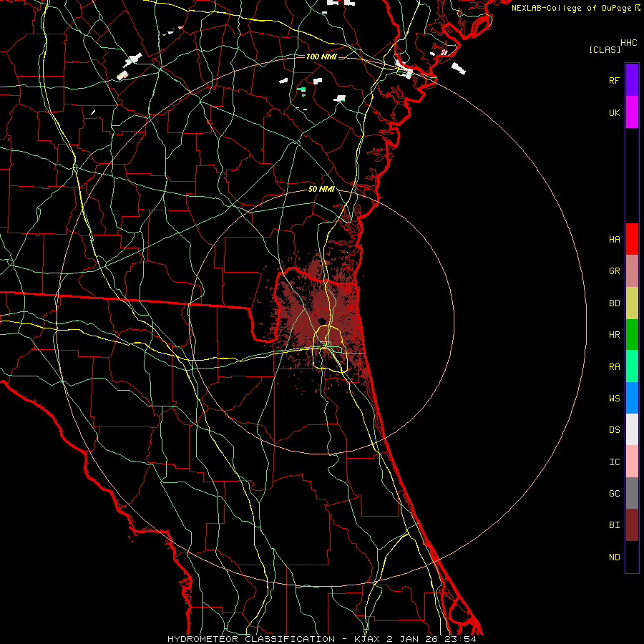Click the WS blue legend color block
Viewport: 644px width, 644px height.
(x=632, y=398)
